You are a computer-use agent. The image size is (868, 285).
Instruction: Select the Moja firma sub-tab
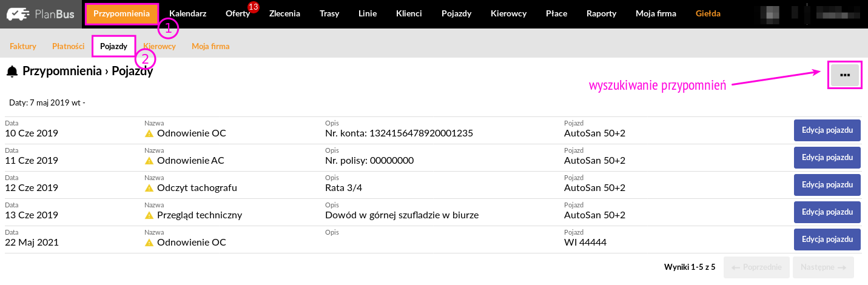210,46
